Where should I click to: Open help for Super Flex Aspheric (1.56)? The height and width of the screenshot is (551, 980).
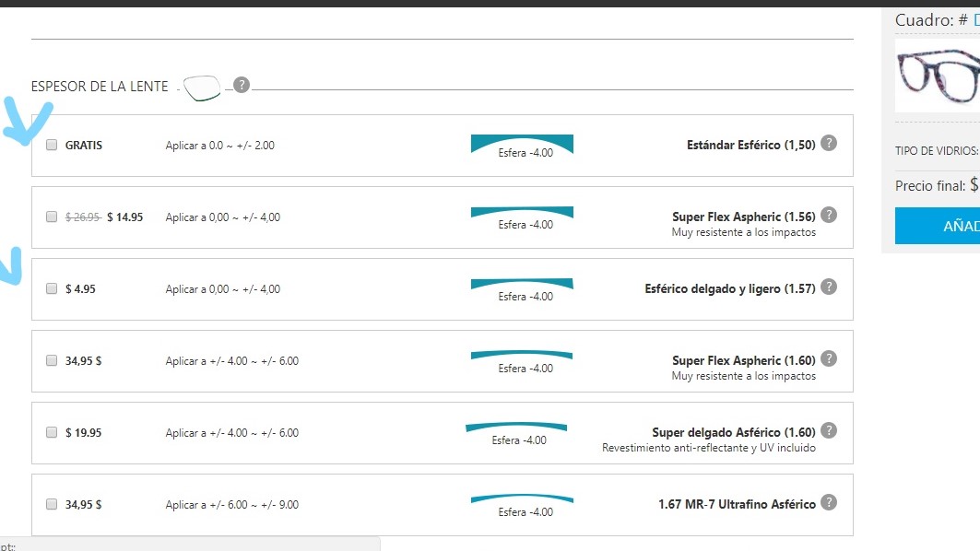[x=829, y=216]
